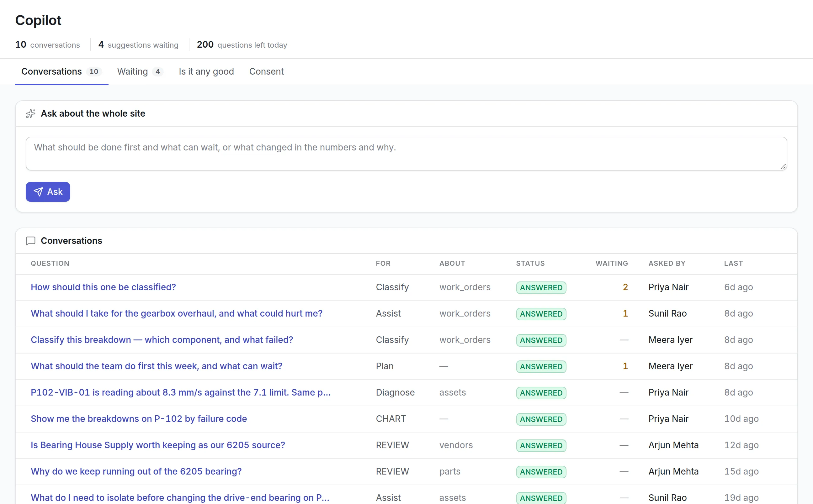
Task: Click the ASKED BY column header
Action: coord(667,263)
